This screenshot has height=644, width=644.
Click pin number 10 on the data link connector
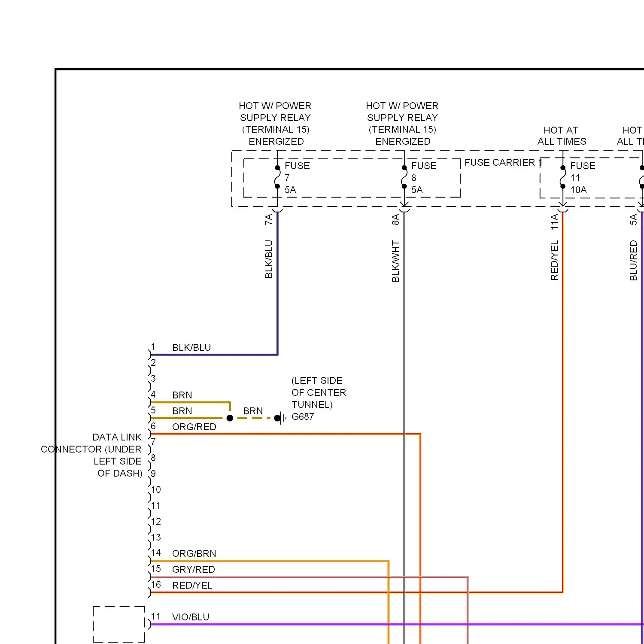coord(156,489)
